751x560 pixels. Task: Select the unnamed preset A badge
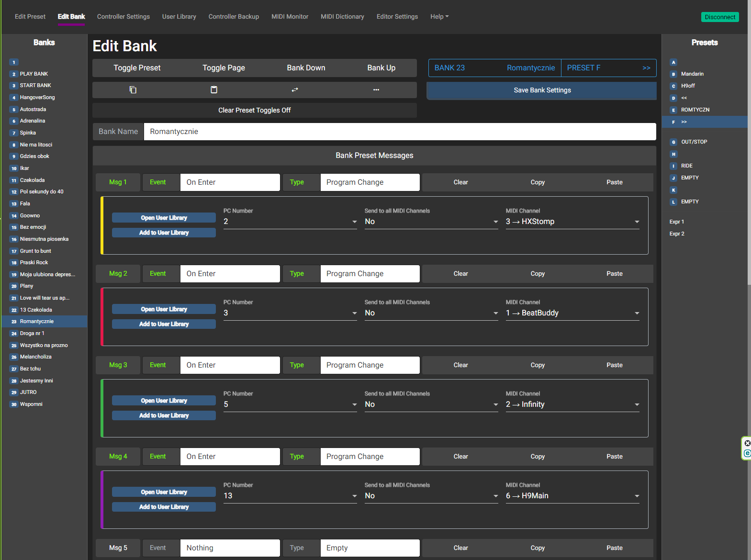[673, 62]
